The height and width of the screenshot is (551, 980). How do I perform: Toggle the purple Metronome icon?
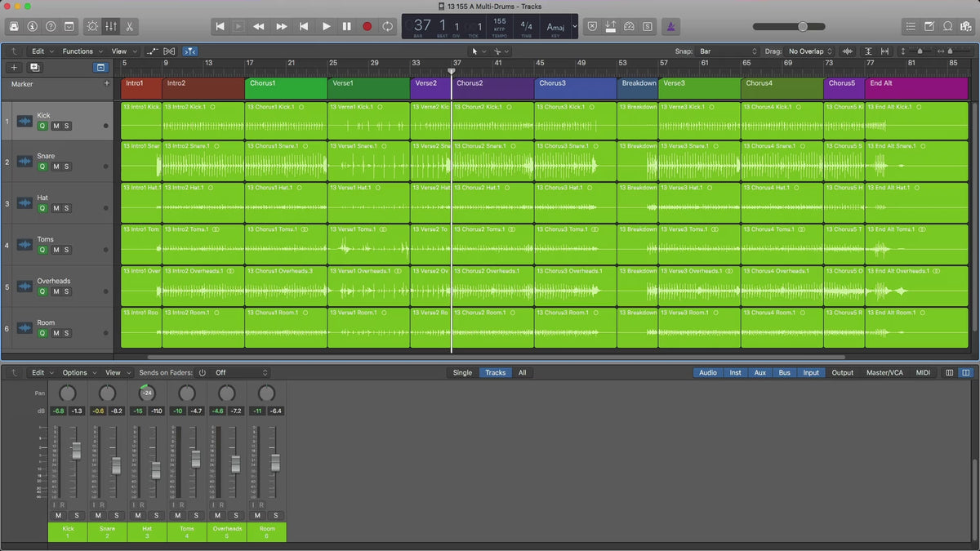click(x=670, y=26)
